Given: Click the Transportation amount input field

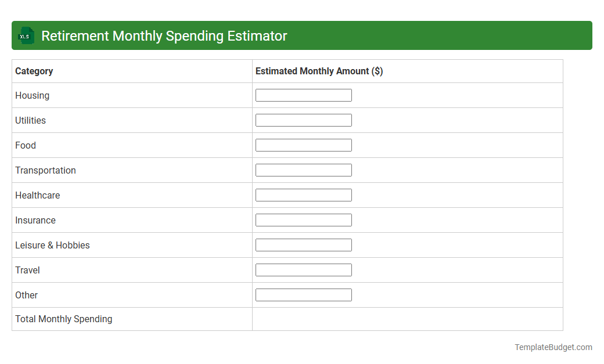Looking at the screenshot, I should (303, 170).
